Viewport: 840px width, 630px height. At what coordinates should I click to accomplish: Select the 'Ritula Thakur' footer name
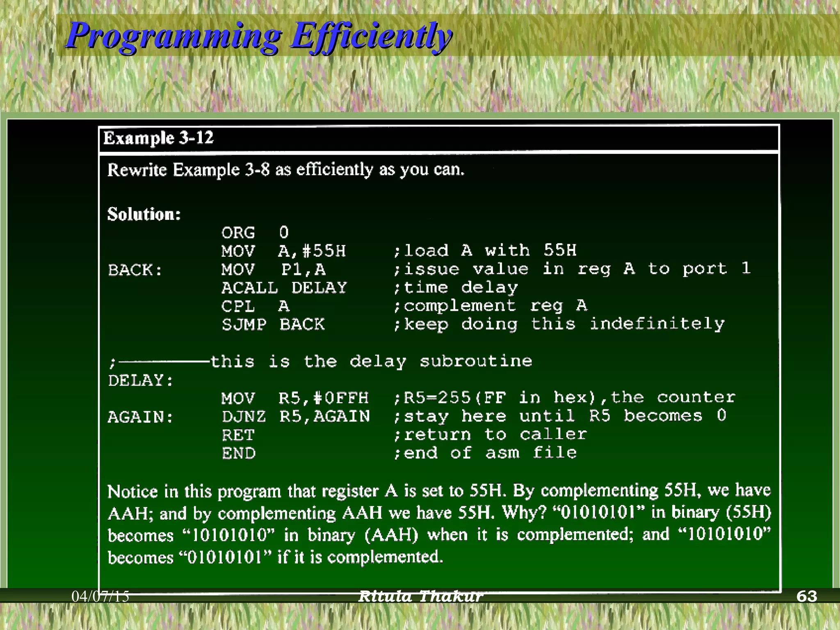(x=420, y=596)
